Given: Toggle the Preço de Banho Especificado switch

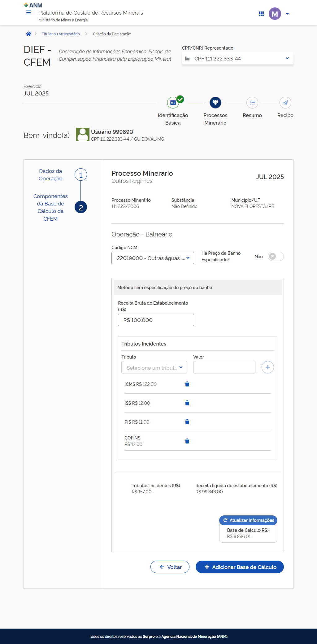Looking at the screenshot, I should click(276, 257).
